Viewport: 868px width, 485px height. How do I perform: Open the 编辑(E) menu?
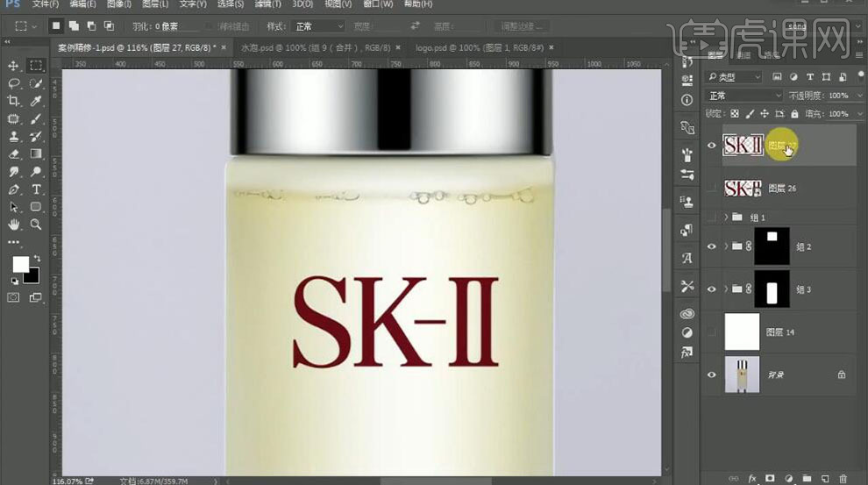83,4
